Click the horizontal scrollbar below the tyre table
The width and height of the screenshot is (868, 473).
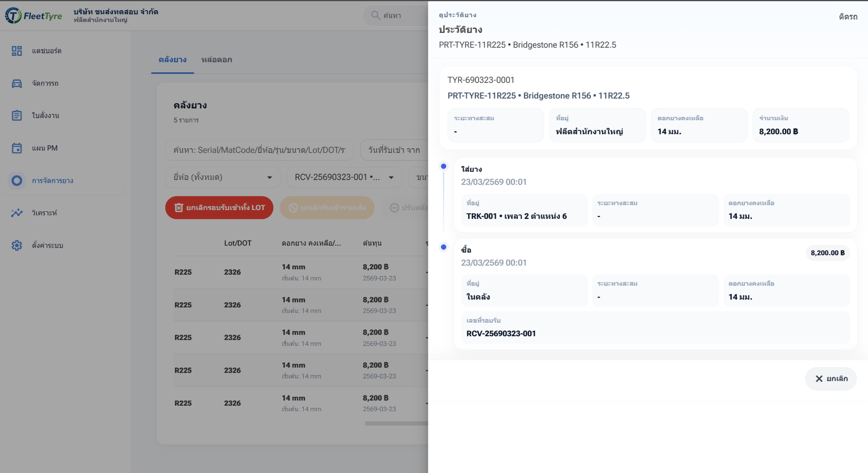396,423
